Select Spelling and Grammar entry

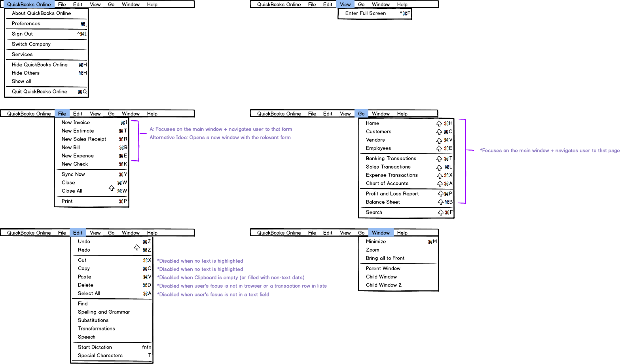[112, 312]
